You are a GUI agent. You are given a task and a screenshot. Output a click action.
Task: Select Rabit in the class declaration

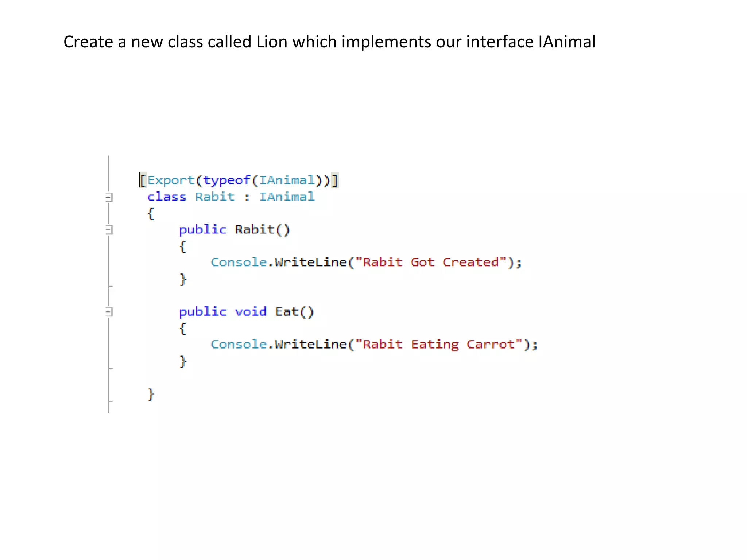215,197
